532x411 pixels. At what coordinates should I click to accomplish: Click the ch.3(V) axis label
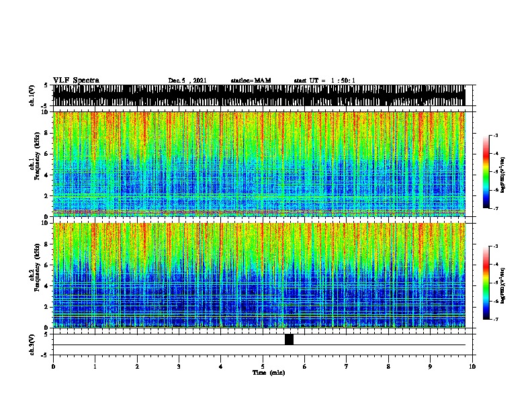pos(32,345)
